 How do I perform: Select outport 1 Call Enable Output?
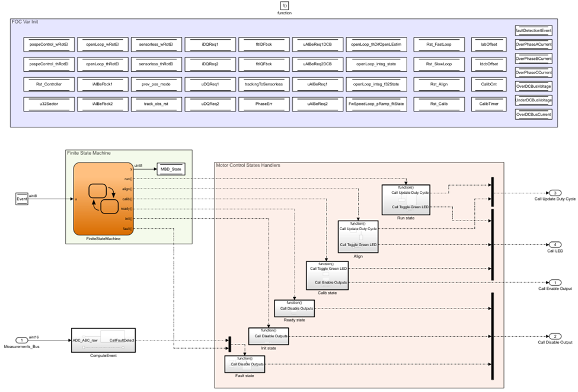[555, 282]
